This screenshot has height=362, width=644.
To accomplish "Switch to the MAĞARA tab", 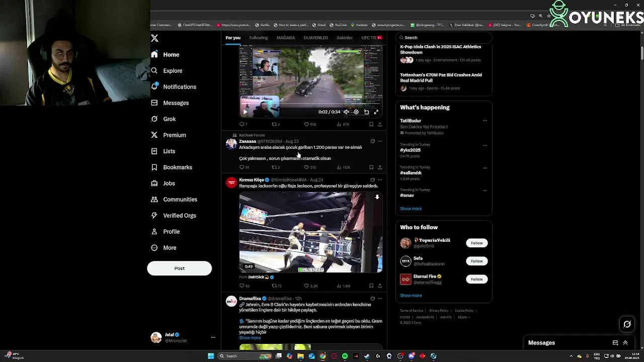I will click(285, 38).
